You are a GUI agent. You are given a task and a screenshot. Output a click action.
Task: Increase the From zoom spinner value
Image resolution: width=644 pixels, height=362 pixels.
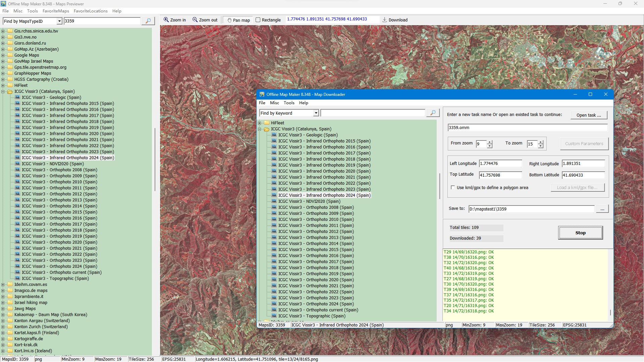click(x=490, y=142)
